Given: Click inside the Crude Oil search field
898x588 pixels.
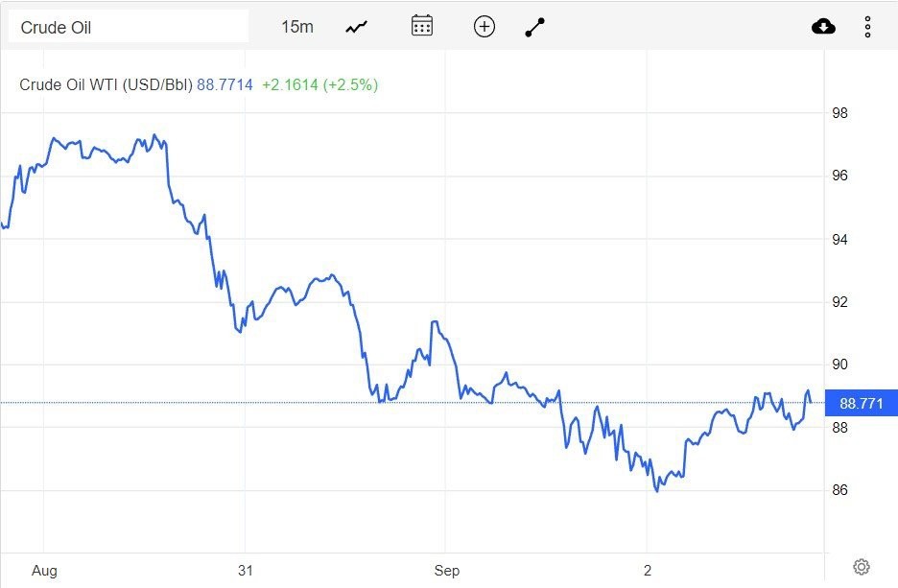Looking at the screenshot, I should coord(130,26).
